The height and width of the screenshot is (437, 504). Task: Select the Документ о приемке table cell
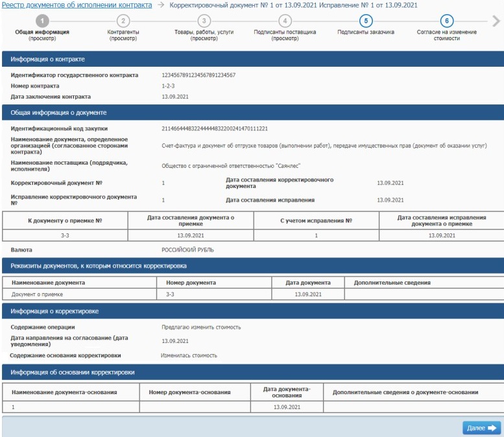point(79,294)
